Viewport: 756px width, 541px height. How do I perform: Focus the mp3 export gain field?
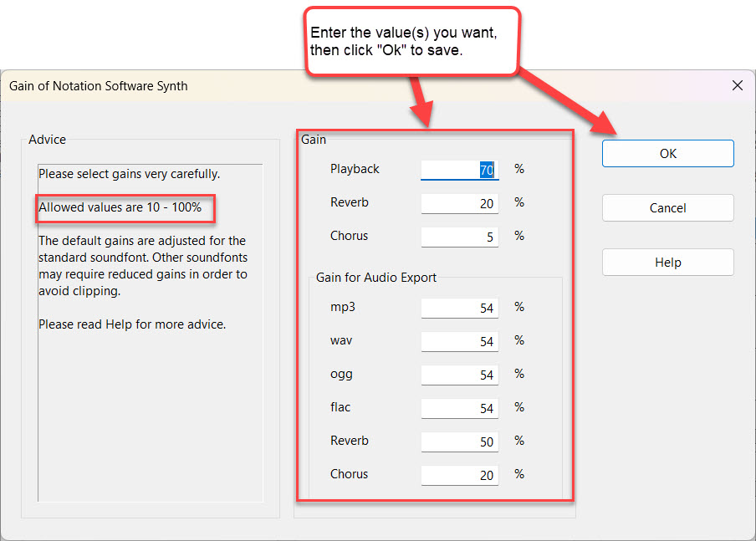(459, 308)
